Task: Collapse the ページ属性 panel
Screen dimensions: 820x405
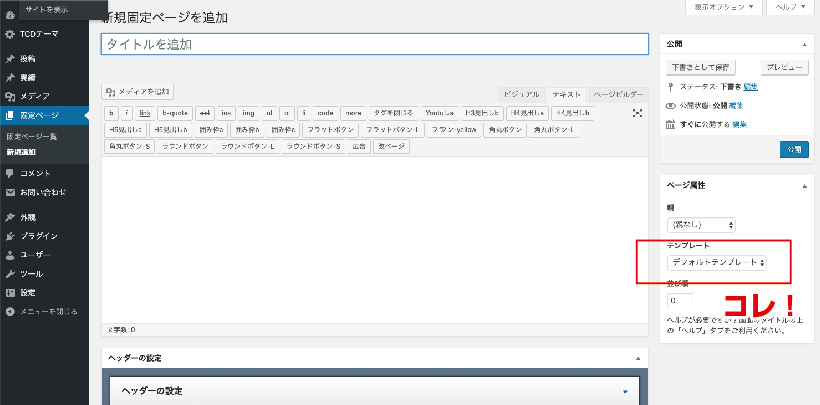Action: pos(802,185)
